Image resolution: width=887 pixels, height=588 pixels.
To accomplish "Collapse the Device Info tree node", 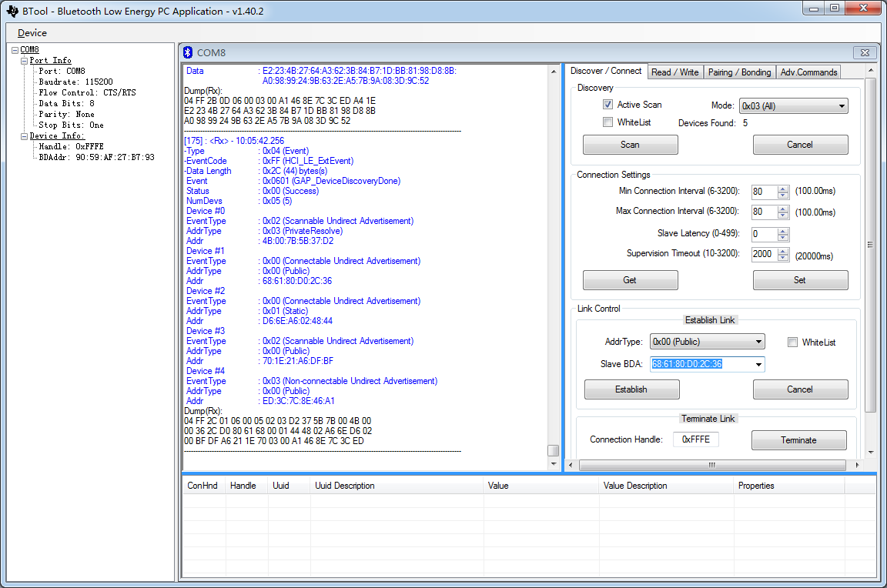I will 24,136.
